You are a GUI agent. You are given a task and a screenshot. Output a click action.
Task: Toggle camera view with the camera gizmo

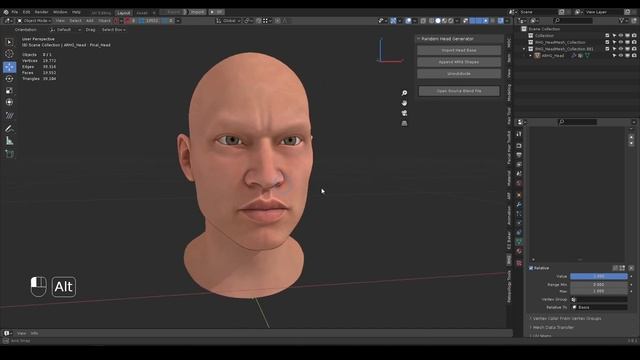(x=404, y=113)
